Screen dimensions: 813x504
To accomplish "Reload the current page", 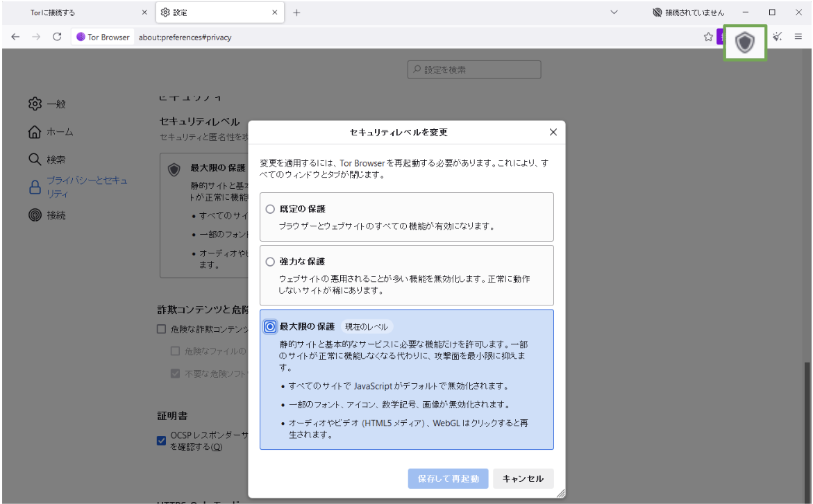I will pos(57,36).
